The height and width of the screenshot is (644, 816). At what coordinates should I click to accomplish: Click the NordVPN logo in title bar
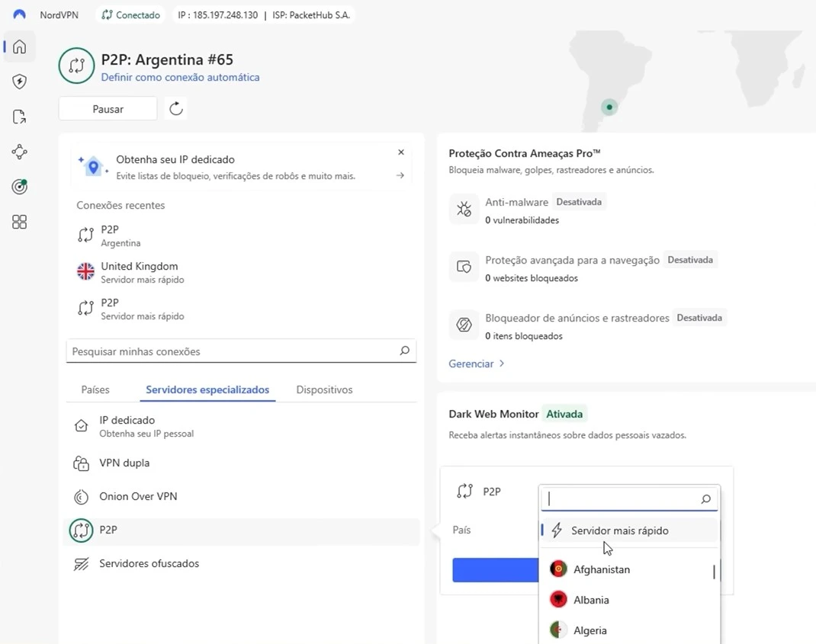coord(19,14)
